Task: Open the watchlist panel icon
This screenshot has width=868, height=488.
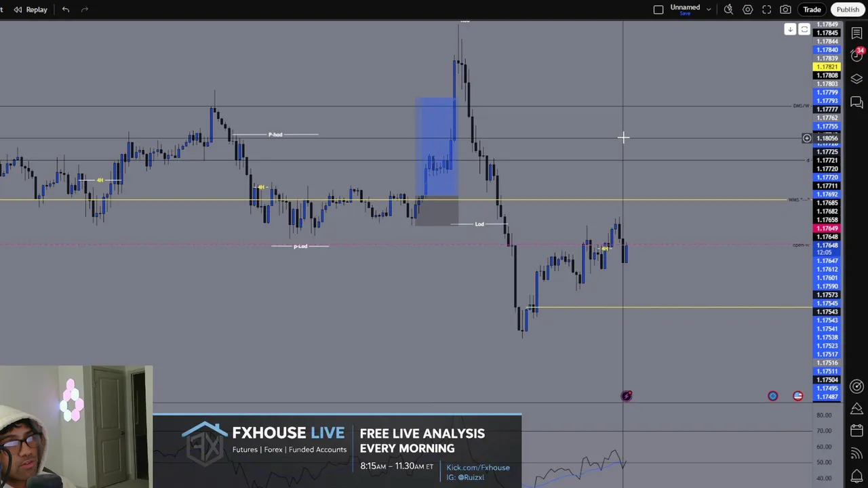Action: coord(856,33)
